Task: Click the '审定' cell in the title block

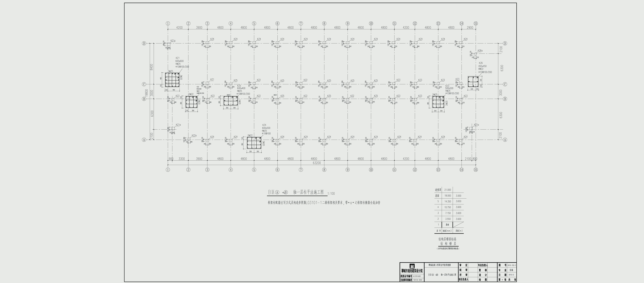Action: (x=463, y=265)
